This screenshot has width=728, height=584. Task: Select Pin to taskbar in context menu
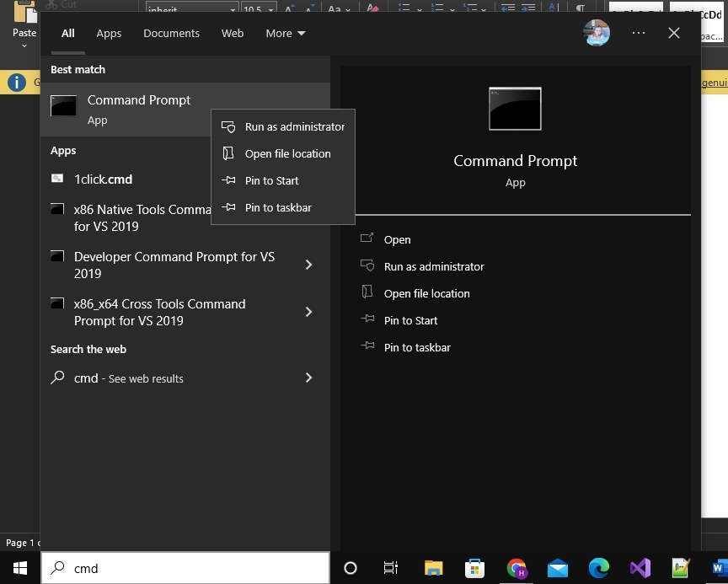click(278, 207)
